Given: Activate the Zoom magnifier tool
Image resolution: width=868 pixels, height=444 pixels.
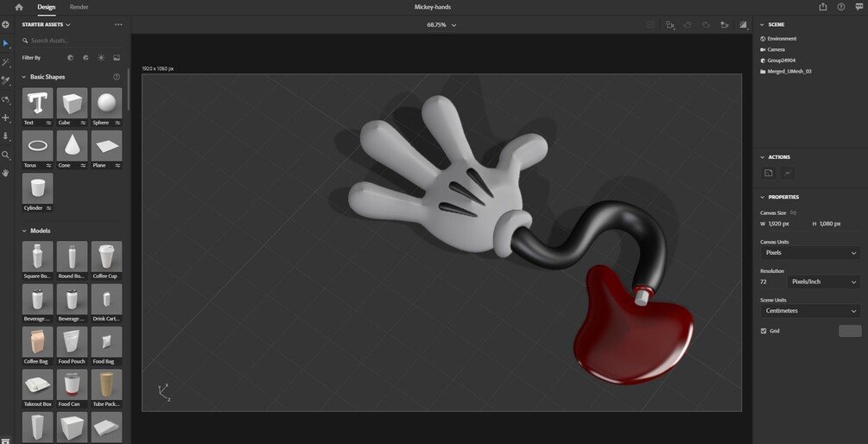Looking at the screenshot, I should tap(5, 155).
